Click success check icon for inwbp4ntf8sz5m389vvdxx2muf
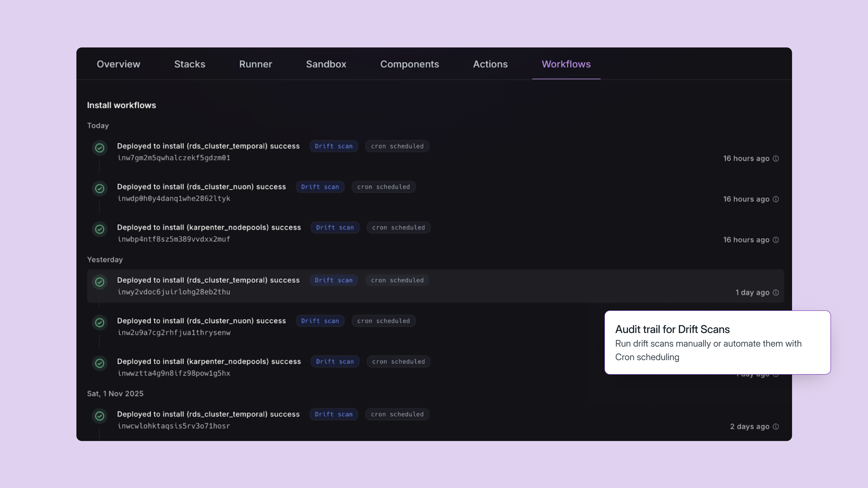868x488 pixels. tap(99, 229)
